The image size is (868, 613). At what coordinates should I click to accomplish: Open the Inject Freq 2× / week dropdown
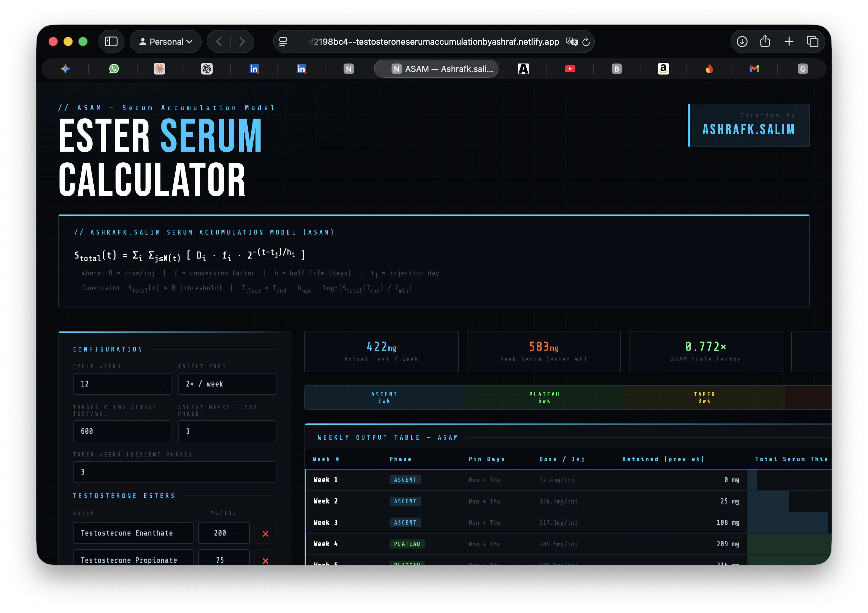coord(227,384)
